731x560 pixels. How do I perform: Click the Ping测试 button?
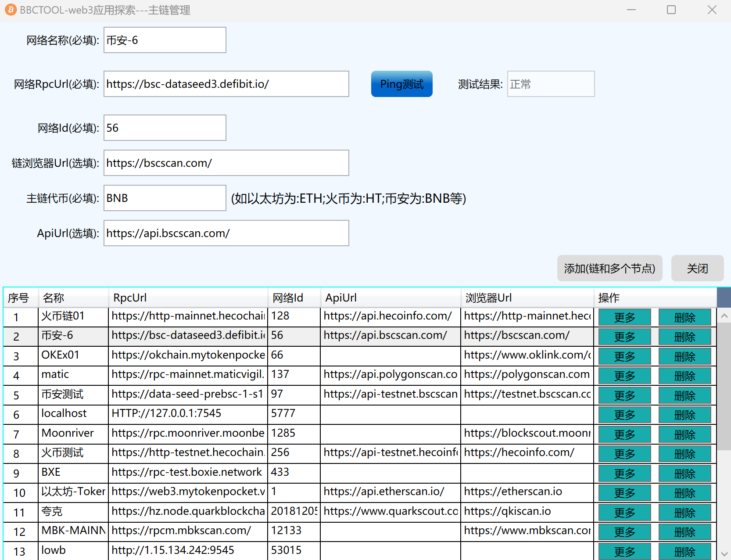click(401, 84)
